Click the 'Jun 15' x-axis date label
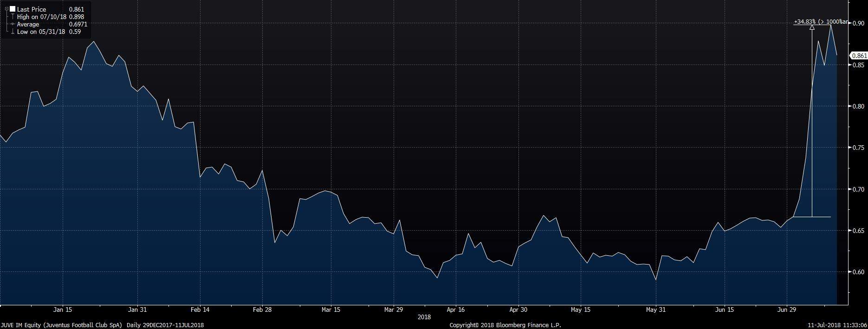The image size is (868, 329). click(725, 310)
